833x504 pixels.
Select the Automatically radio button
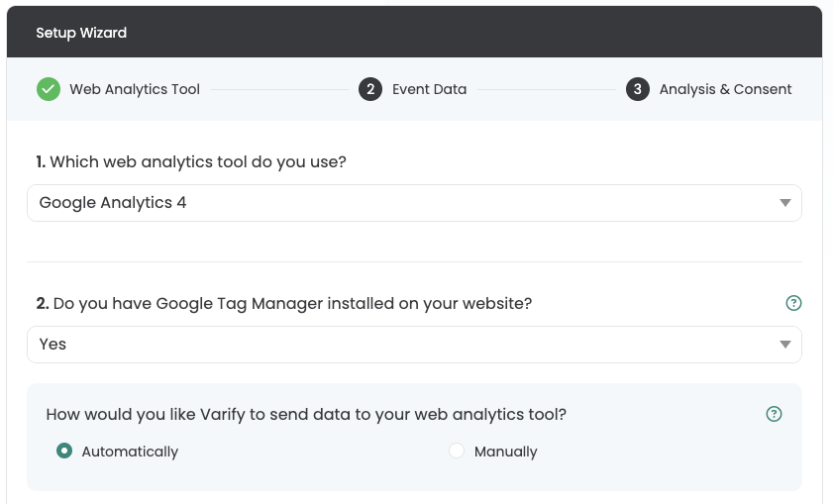[64, 451]
